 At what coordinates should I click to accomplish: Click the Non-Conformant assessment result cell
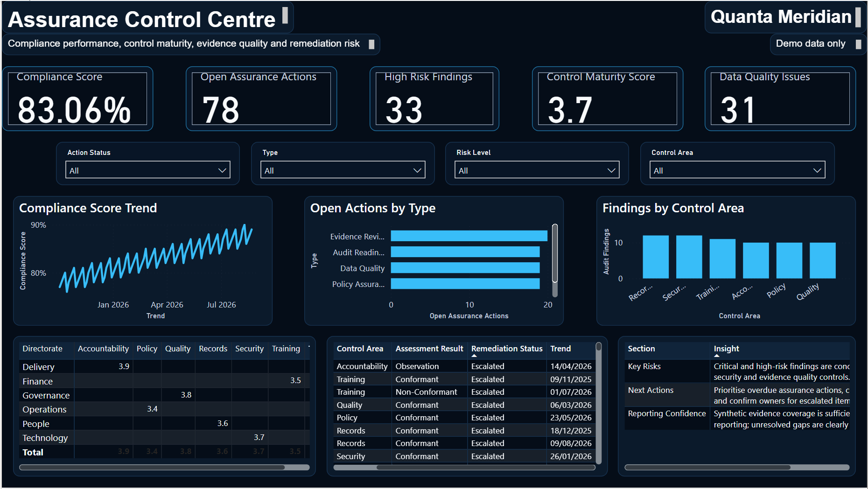[x=426, y=392]
